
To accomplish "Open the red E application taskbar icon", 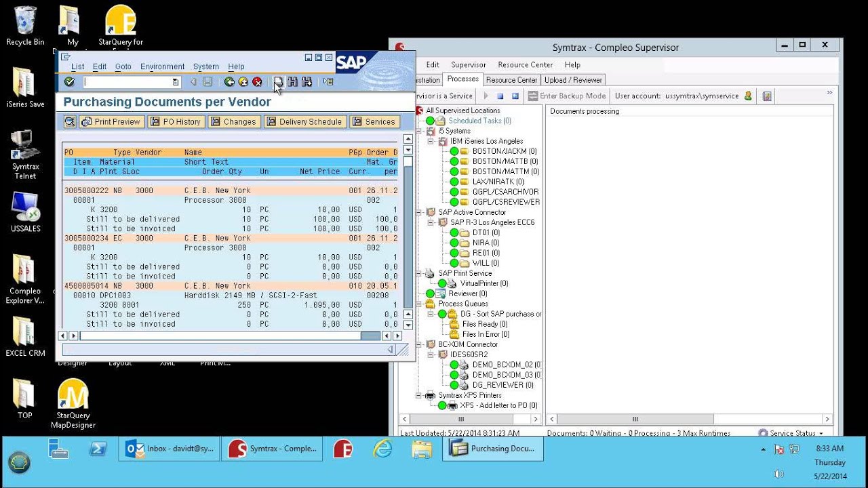I will point(343,449).
